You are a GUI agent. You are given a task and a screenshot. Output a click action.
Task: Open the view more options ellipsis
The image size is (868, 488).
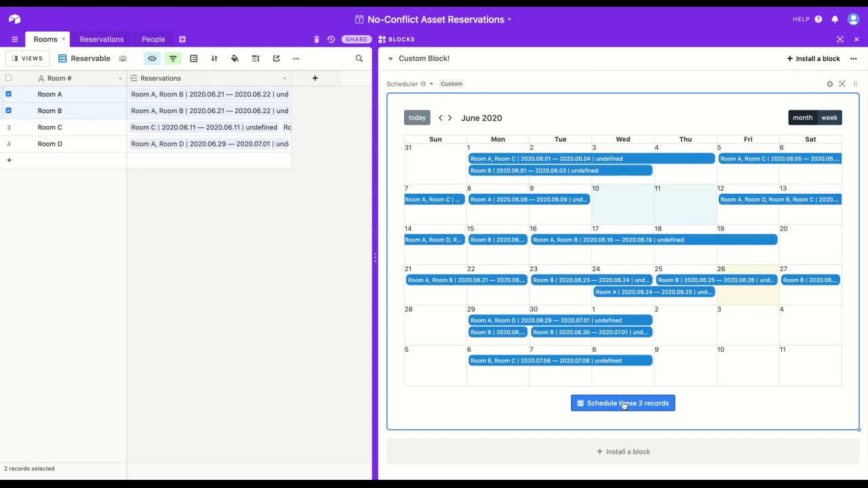coord(296,59)
